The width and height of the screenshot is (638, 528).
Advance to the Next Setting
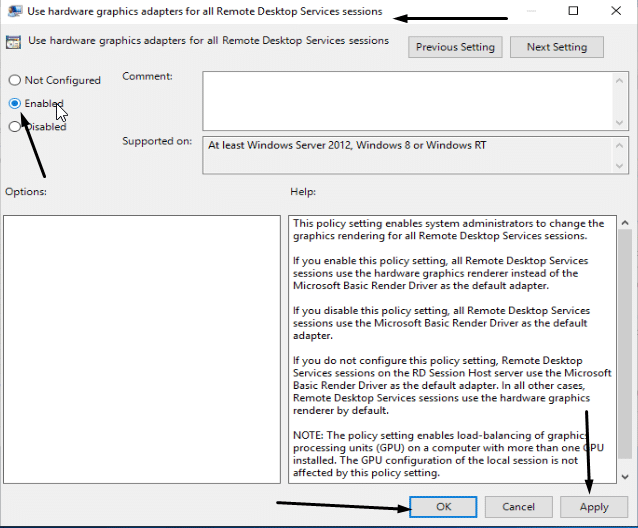coord(556,47)
